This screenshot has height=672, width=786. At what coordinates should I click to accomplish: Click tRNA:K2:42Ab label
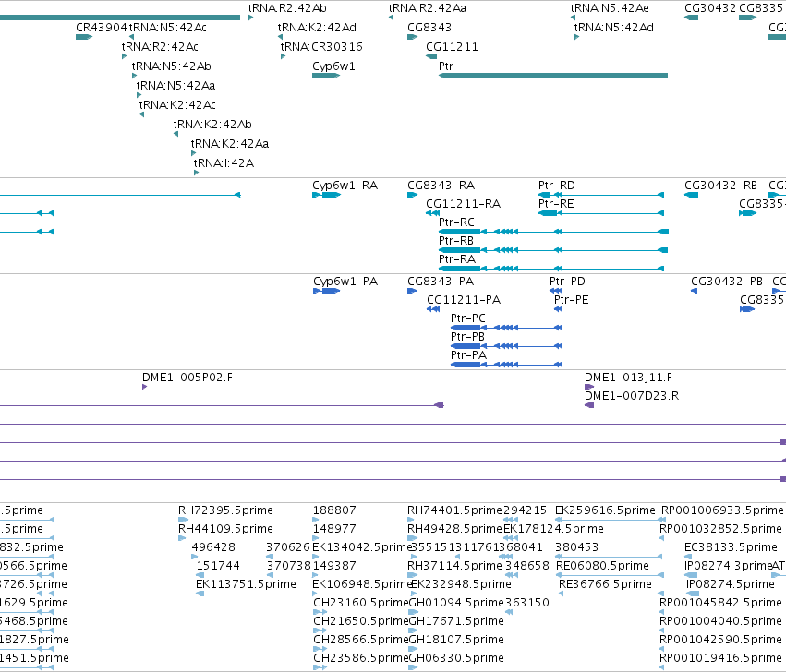coord(212,125)
